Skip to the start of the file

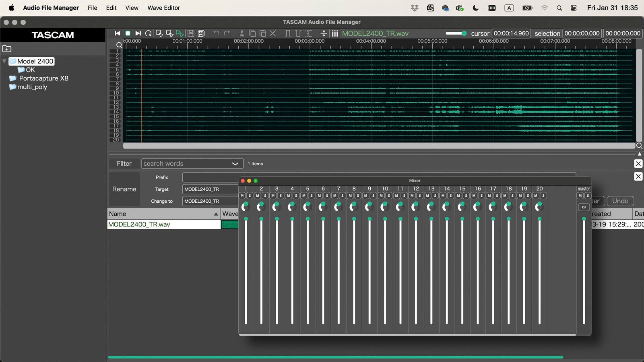[x=117, y=33]
